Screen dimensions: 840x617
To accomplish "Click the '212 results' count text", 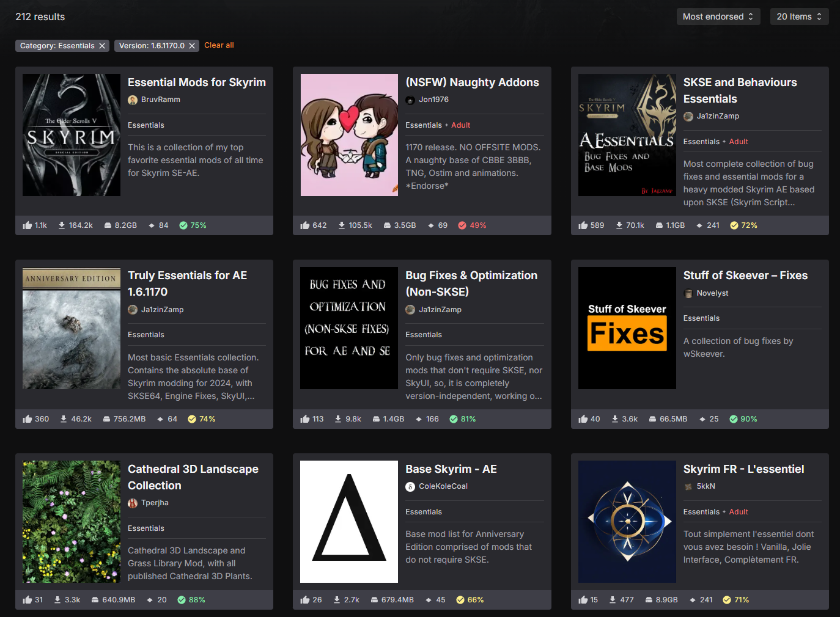I will [x=40, y=17].
